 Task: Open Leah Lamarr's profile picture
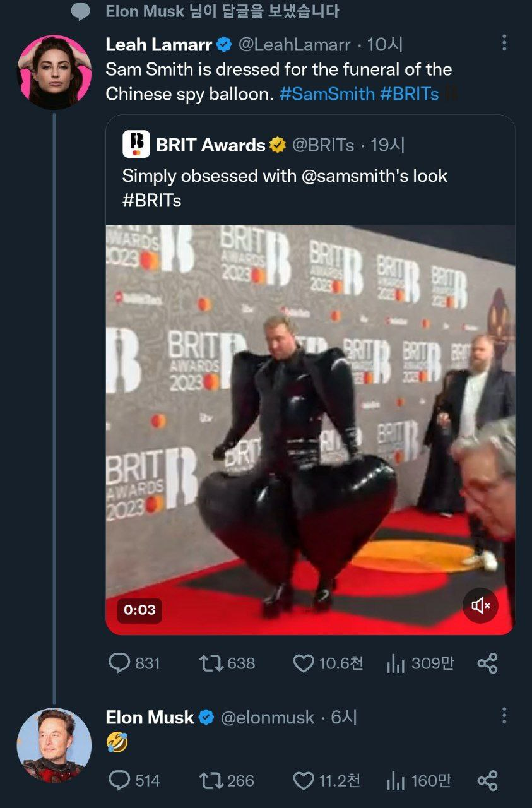coord(54,71)
